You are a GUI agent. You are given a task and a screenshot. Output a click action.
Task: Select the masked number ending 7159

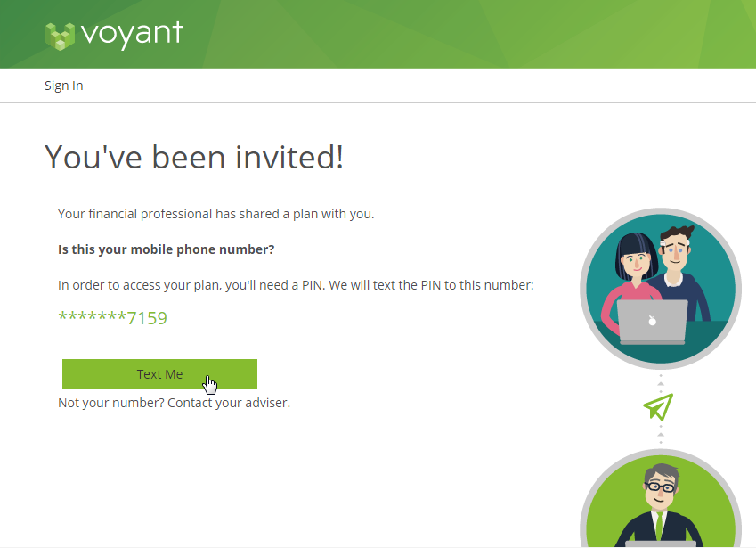pyautogui.click(x=112, y=318)
